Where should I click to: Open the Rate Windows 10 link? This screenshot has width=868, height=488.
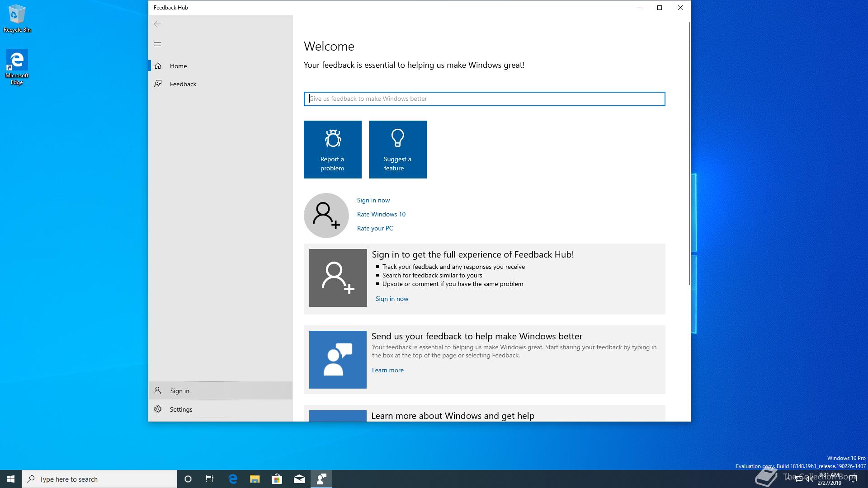(x=381, y=214)
